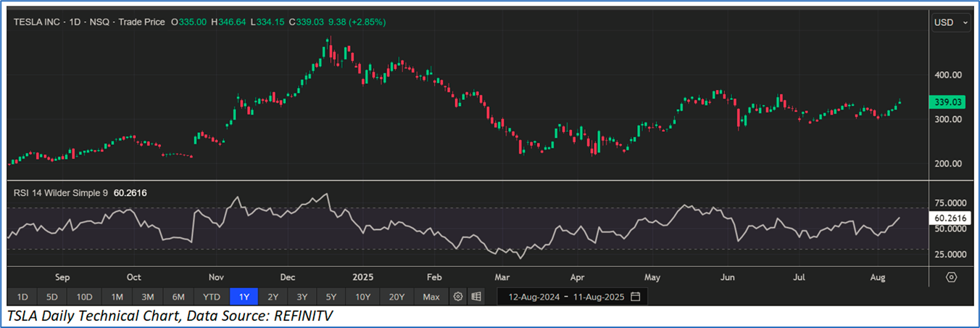
Task: Choose the 1M time range
Action: (117, 297)
